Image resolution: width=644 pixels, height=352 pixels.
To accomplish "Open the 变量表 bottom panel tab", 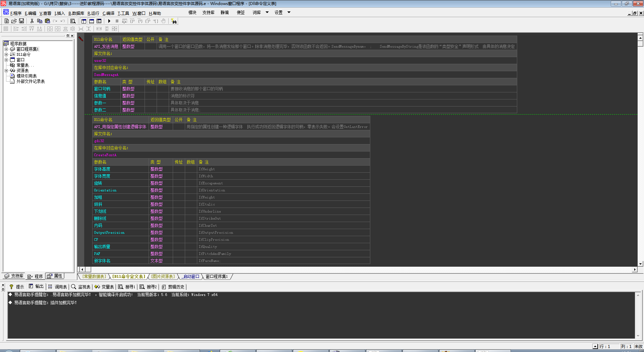I will tap(104, 287).
